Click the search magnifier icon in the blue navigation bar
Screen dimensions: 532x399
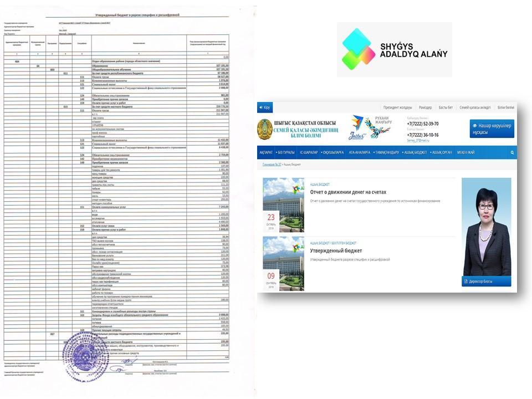coord(512,153)
